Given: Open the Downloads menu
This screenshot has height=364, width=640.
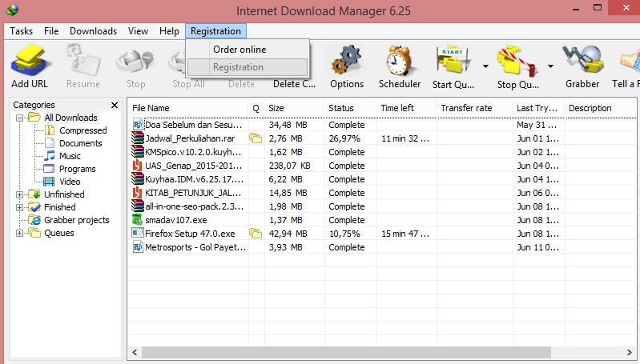Looking at the screenshot, I should click(93, 31).
